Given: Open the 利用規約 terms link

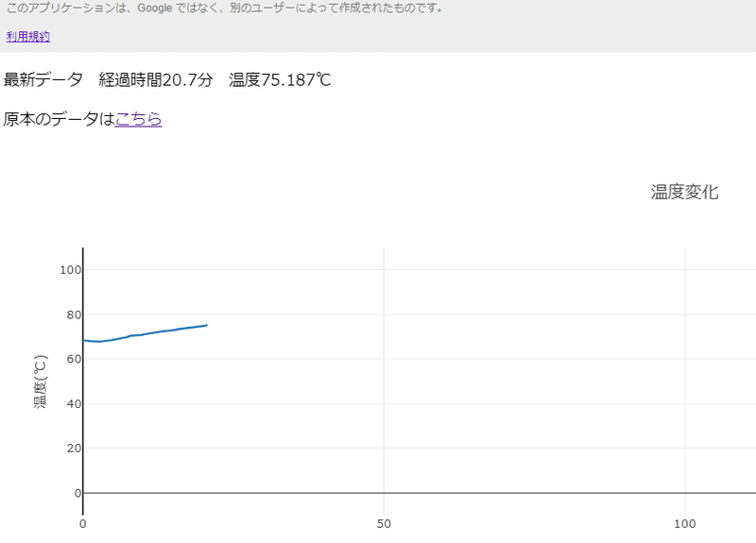Looking at the screenshot, I should tap(28, 37).
